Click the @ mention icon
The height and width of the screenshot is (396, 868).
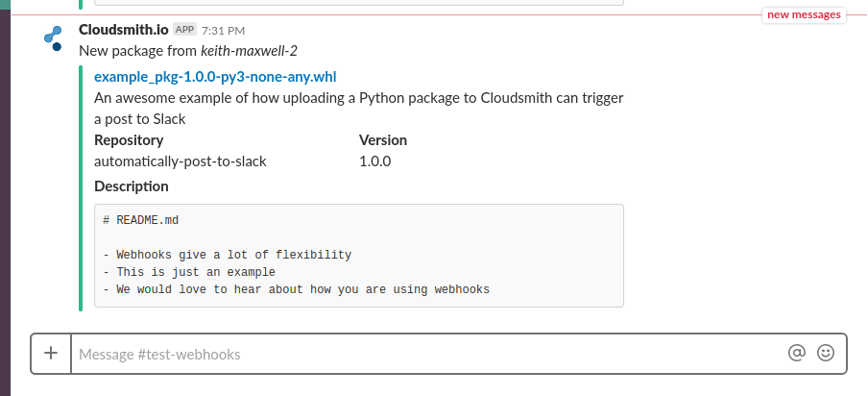pyautogui.click(x=796, y=353)
